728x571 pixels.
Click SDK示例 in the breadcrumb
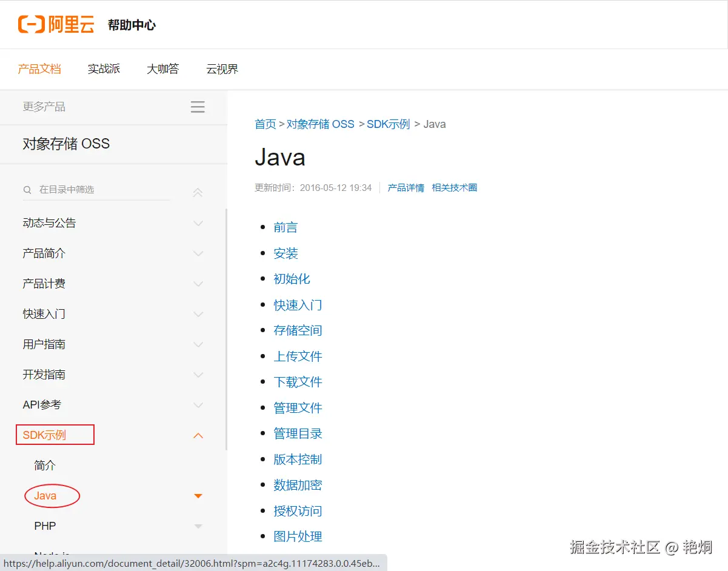tap(389, 124)
